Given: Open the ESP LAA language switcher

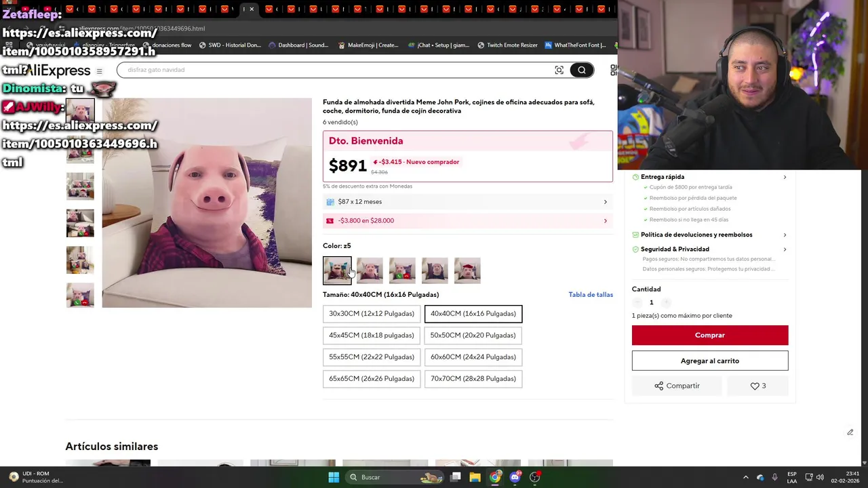Looking at the screenshot, I should coord(792,477).
